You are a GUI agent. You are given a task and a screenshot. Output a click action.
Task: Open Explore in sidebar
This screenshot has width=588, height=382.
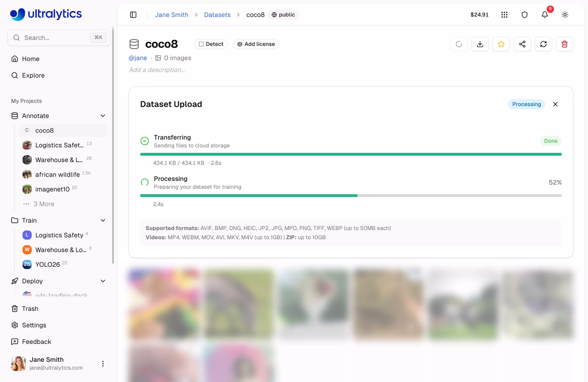(x=59, y=75)
